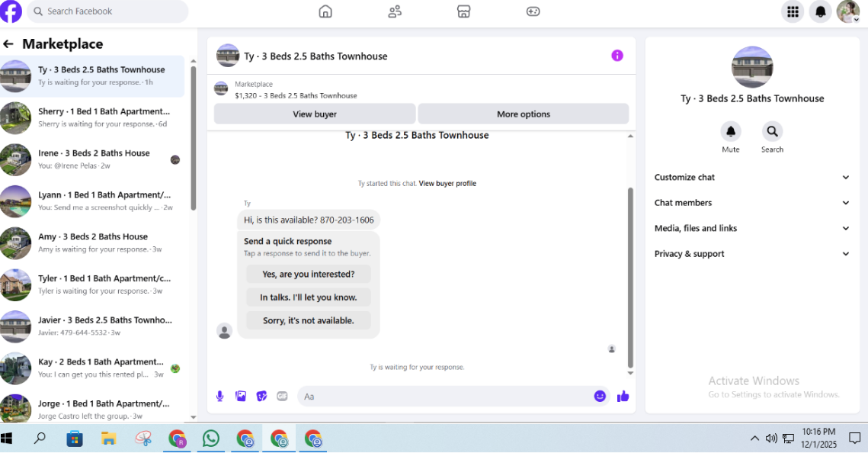This screenshot has height=453, width=868.
Task: Open Jorge 1 Bed 1 Bath Apartment conversation
Action: click(92, 408)
